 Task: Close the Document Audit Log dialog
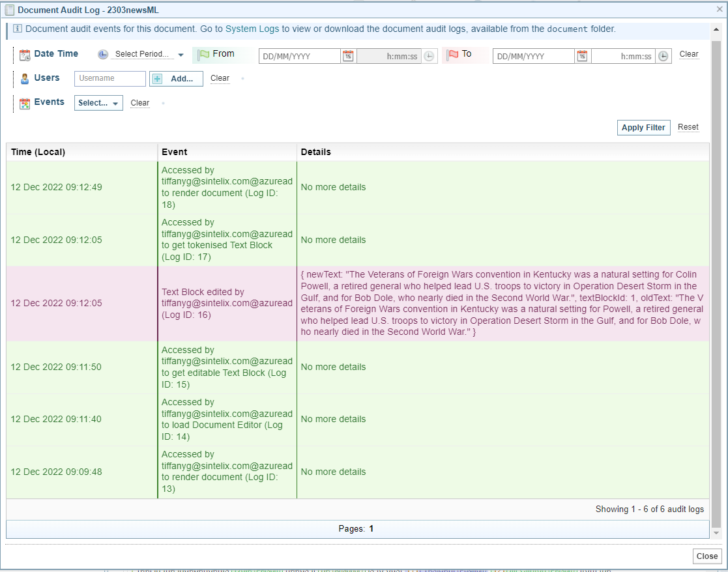706,556
